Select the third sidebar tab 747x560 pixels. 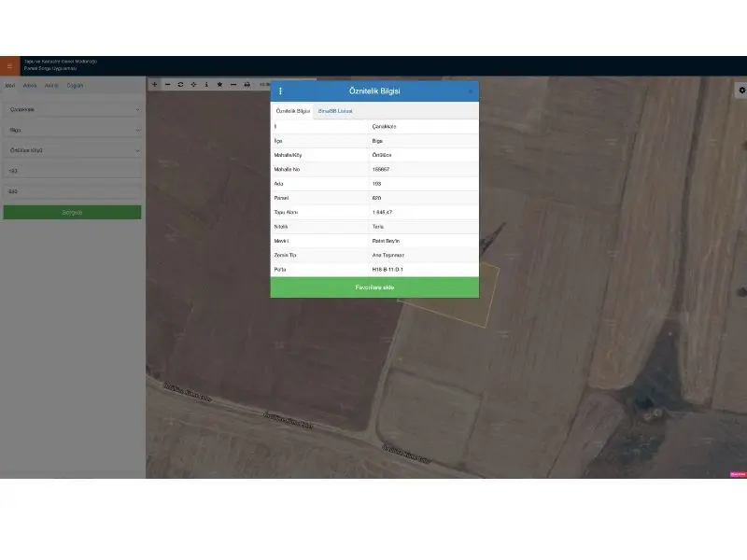click(x=51, y=86)
